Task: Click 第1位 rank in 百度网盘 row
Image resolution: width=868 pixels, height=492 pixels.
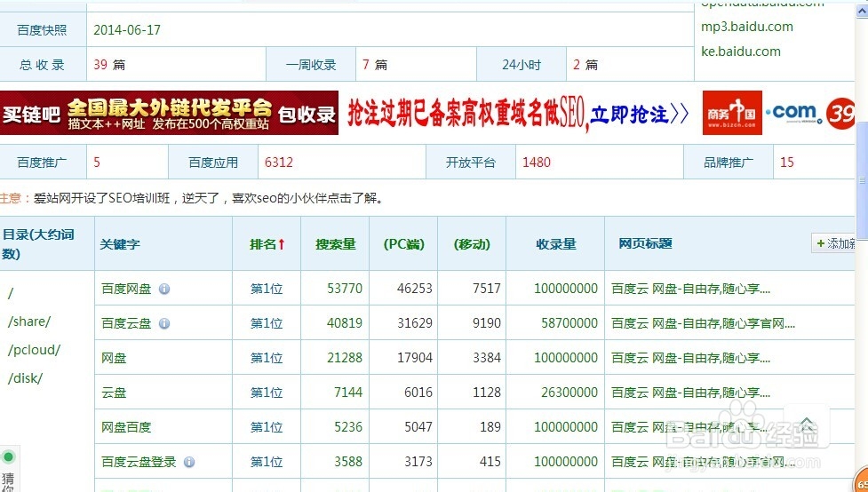Action: pos(267,289)
